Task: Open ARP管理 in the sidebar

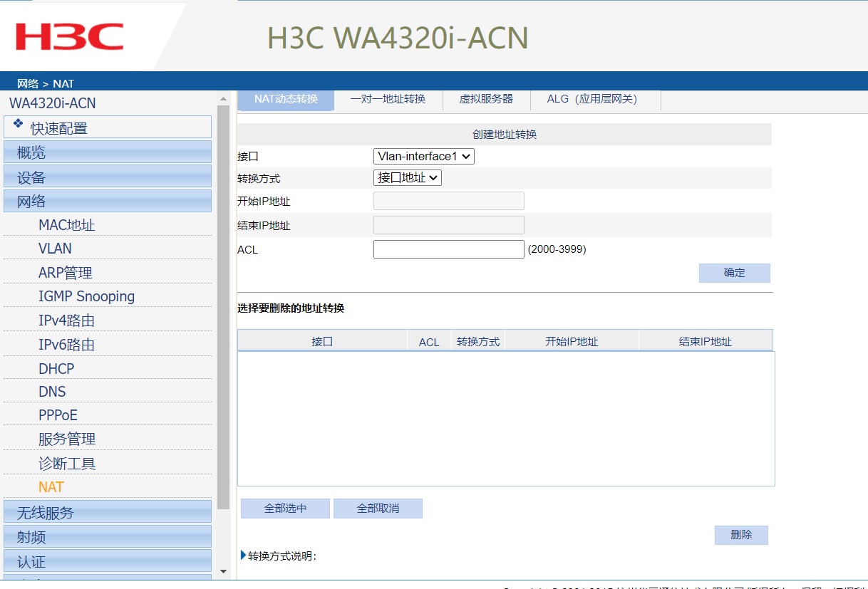Action: (x=66, y=273)
